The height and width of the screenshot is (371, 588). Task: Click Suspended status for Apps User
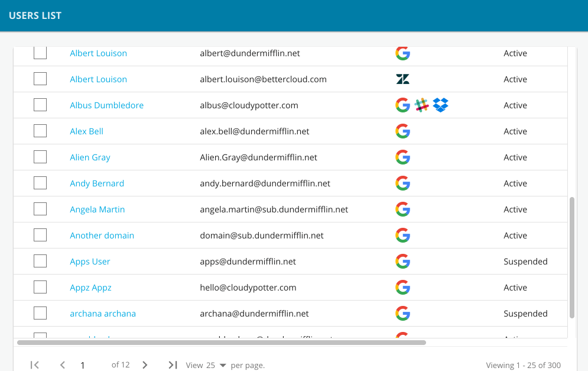(525, 262)
